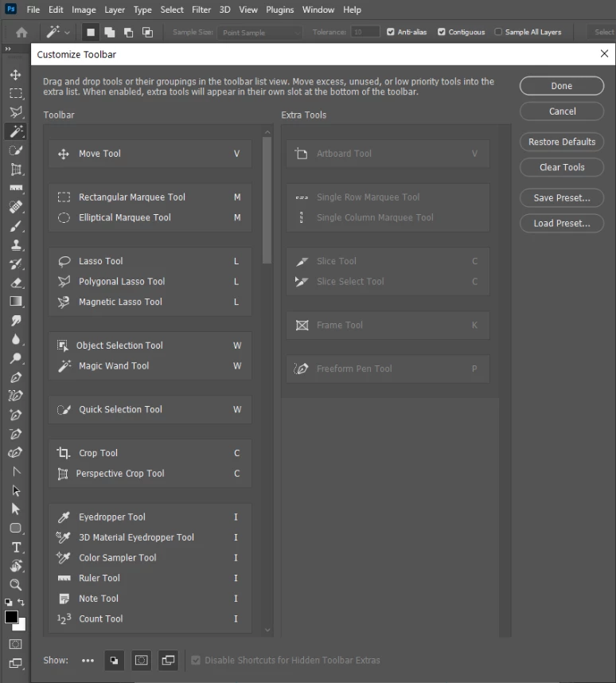This screenshot has height=683, width=616.
Task: Click the Cancel button
Action: coord(562,111)
